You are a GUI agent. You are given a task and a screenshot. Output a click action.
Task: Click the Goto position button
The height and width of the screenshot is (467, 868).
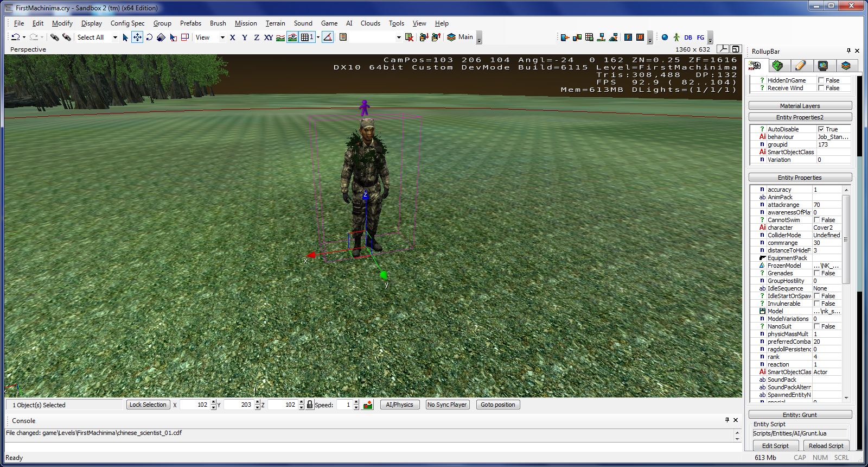[498, 405]
